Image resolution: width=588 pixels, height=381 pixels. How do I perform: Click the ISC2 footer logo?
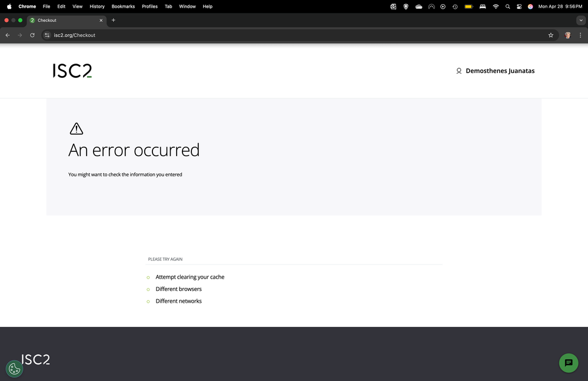tap(35, 359)
